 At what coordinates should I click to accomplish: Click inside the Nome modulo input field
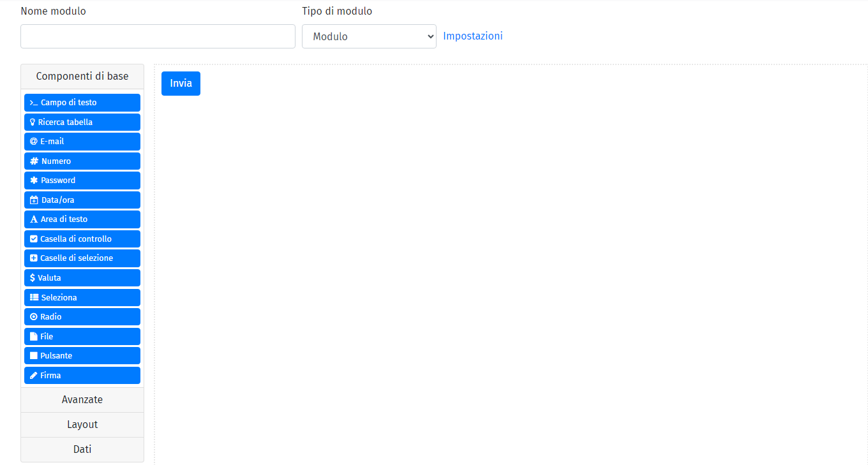click(x=157, y=36)
